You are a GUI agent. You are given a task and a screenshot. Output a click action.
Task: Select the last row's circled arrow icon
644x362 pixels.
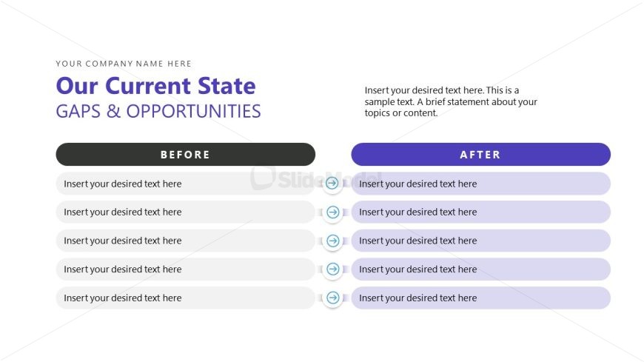[x=332, y=298]
